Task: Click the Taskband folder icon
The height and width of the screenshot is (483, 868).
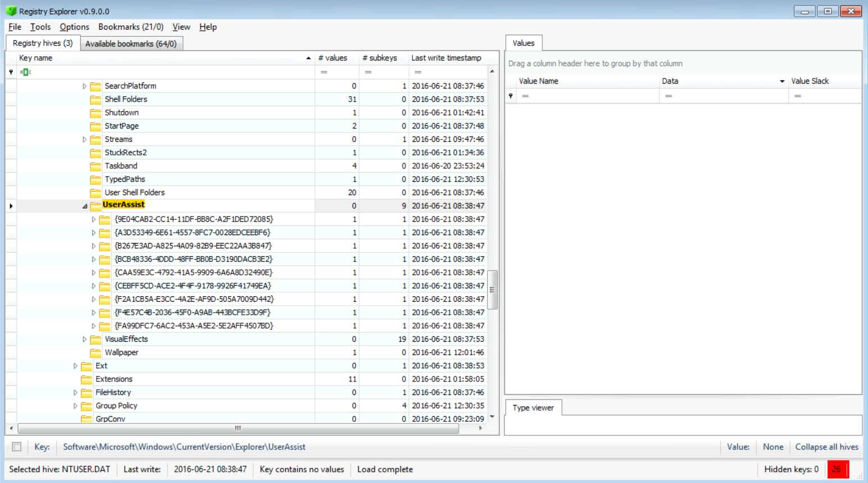Action: point(95,166)
